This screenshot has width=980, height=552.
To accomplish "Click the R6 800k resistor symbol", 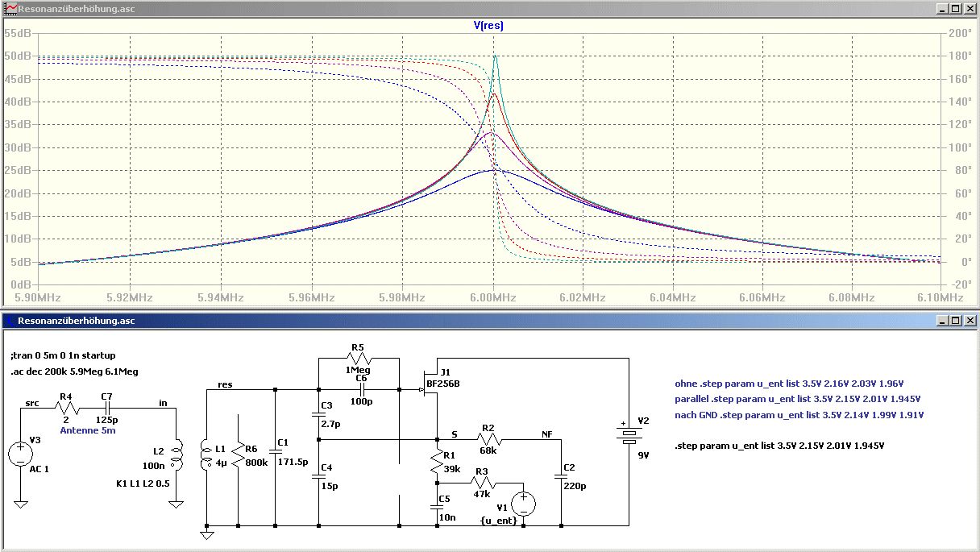I will point(239,459).
